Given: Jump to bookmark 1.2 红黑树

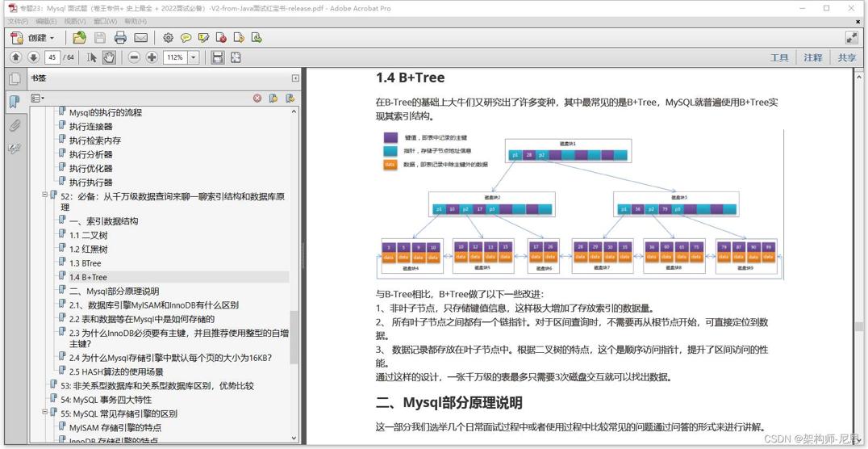Looking at the screenshot, I should [x=88, y=250].
